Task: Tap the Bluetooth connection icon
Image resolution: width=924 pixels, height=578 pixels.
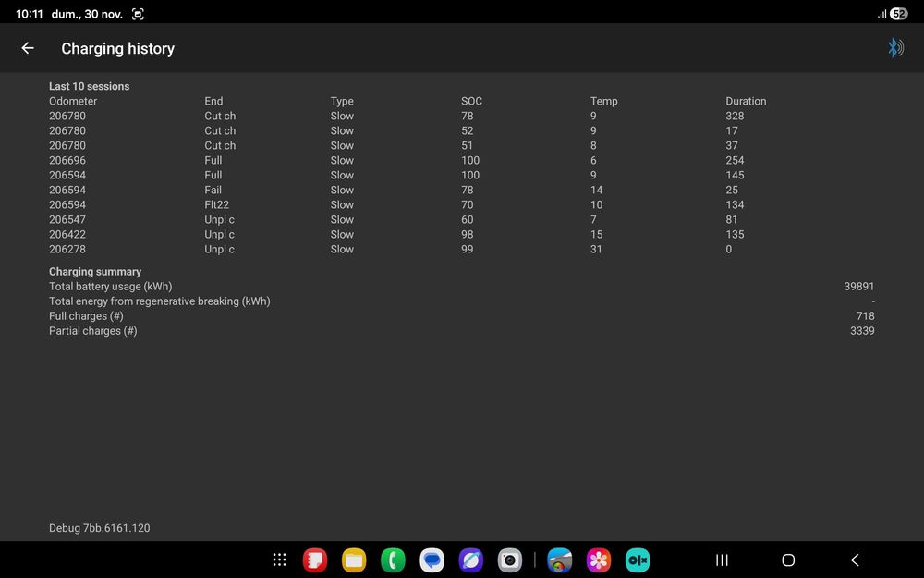Action: click(895, 48)
